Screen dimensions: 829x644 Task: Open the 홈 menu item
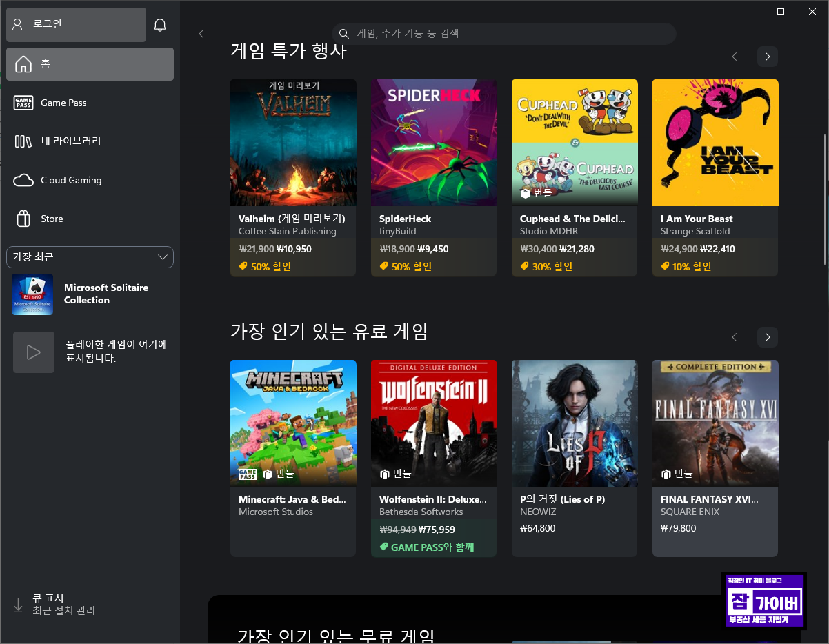90,64
